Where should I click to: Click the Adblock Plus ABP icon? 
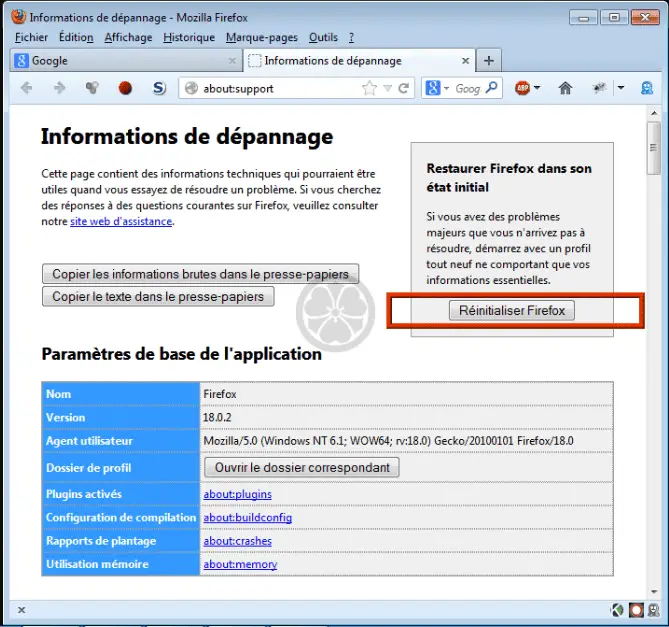(x=522, y=88)
